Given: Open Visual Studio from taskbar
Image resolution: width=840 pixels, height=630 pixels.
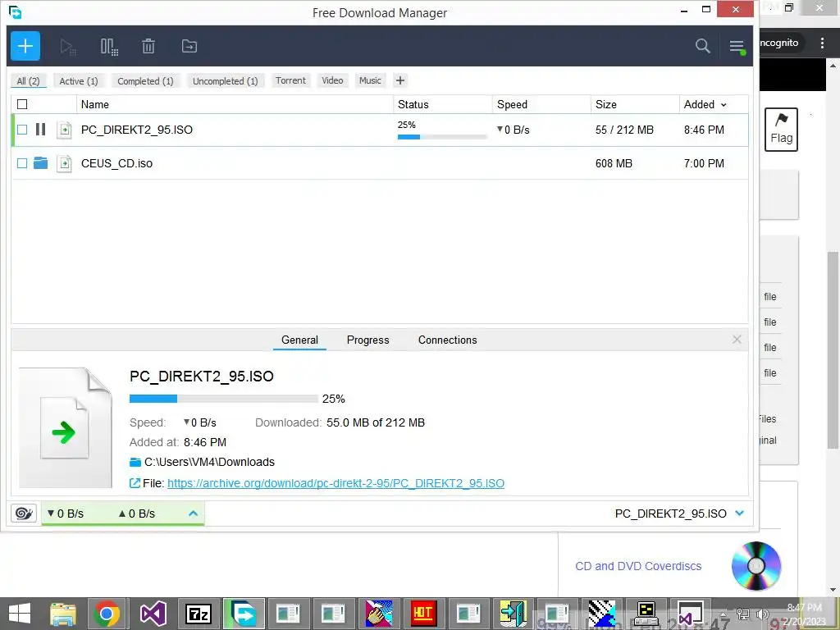Looking at the screenshot, I should pyautogui.click(x=153, y=614).
